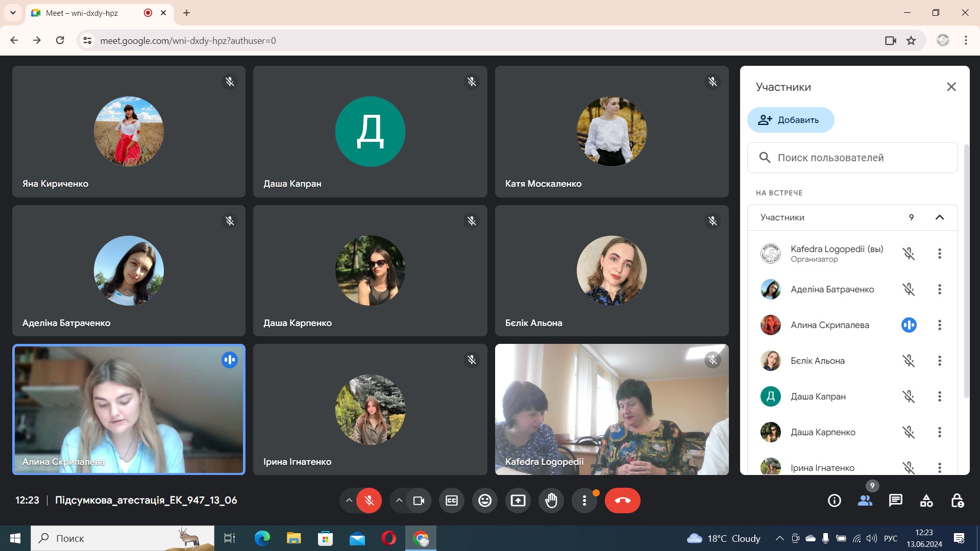
Task: Open meeting details info icon
Action: coord(835,500)
